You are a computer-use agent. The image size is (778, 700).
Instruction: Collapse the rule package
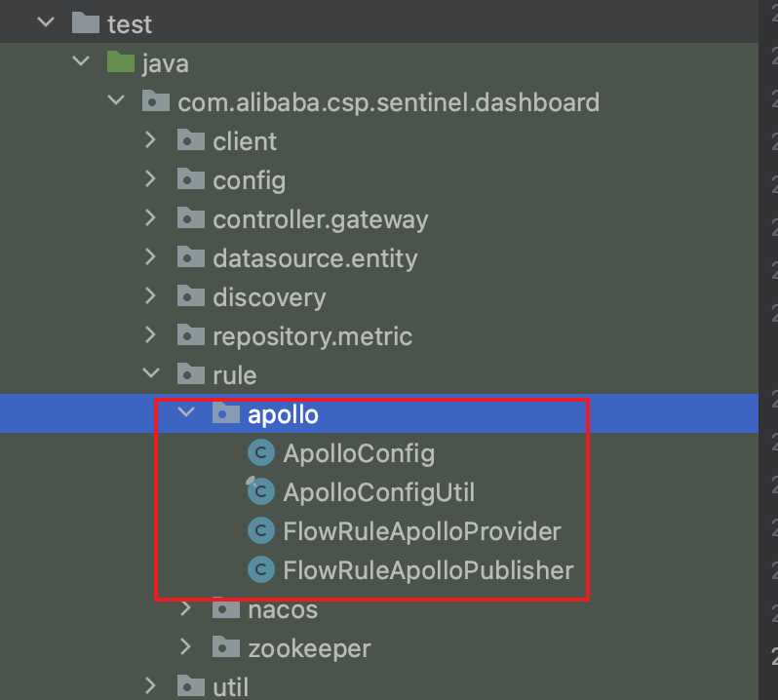(151, 372)
